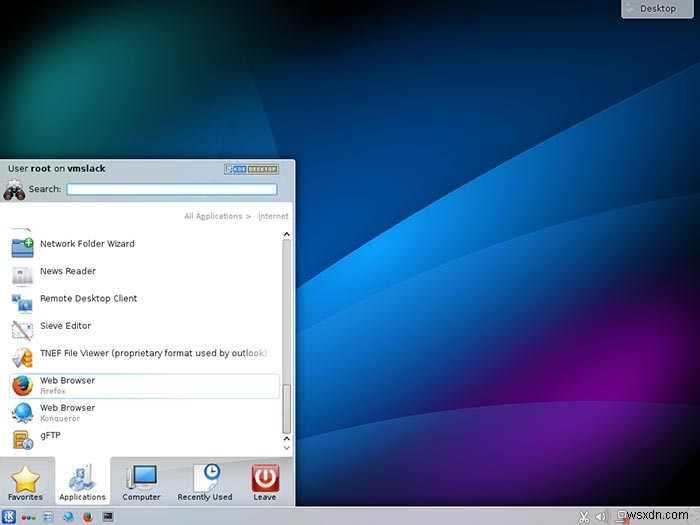700x525 pixels.
Task: Click the Sieve Editor icon
Action: 22,330
